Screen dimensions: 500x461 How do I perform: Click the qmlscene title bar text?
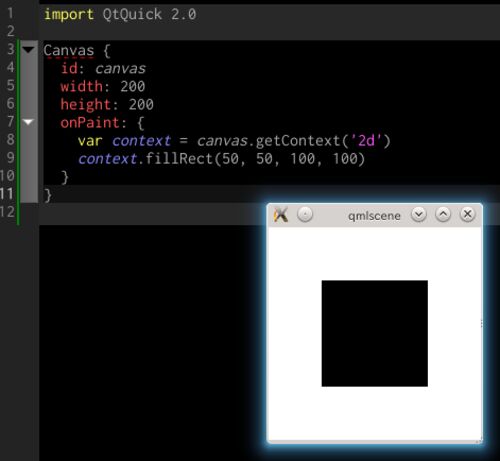(374, 216)
